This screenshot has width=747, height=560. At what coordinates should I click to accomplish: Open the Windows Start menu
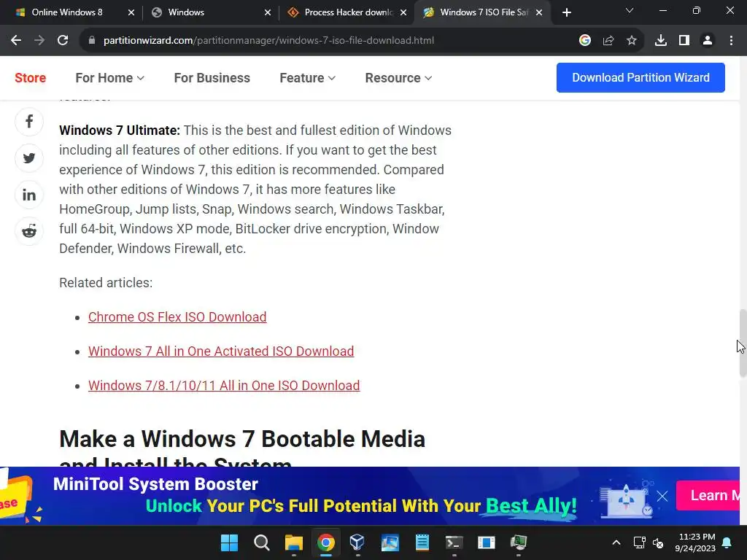(229, 542)
